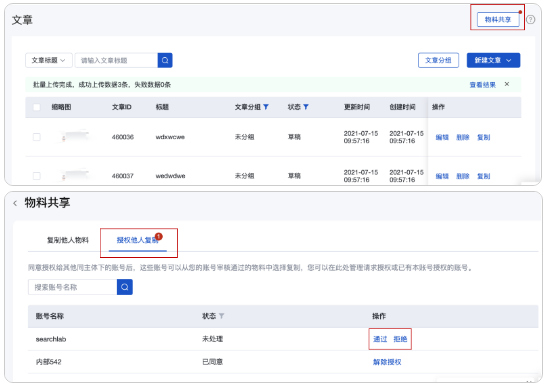Click 复制 for article wedwdwe

(x=483, y=176)
